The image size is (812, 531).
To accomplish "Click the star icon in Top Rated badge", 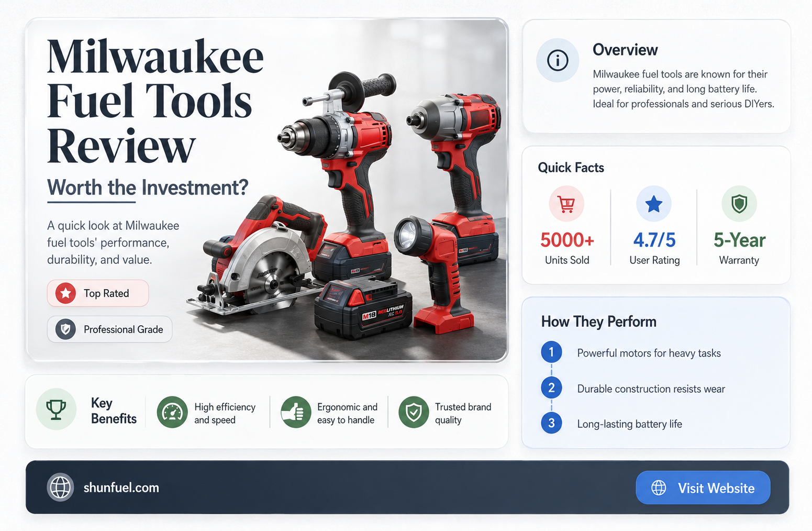I will tap(66, 293).
